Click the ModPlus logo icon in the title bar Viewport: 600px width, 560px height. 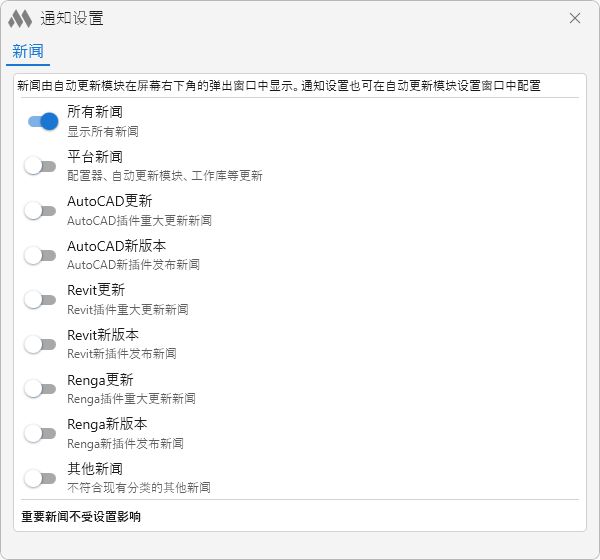click(x=20, y=18)
